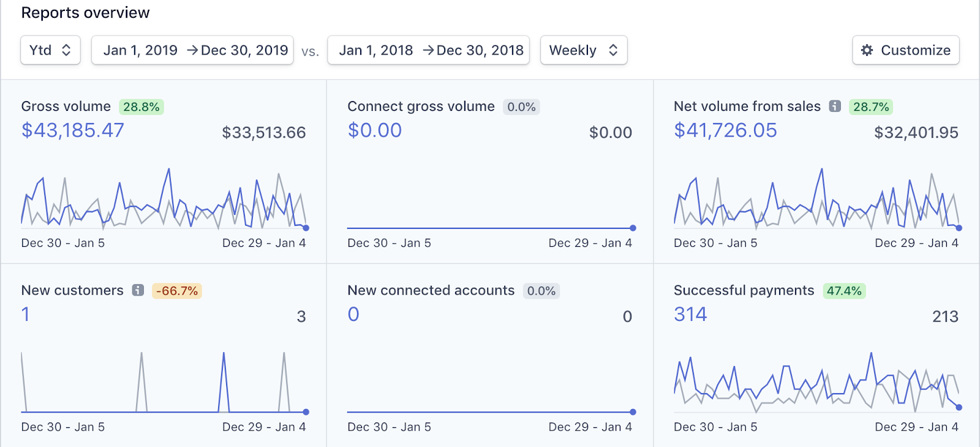Click the -66.7% New customers change badge
Screen dimensions: 980x447
(x=177, y=291)
